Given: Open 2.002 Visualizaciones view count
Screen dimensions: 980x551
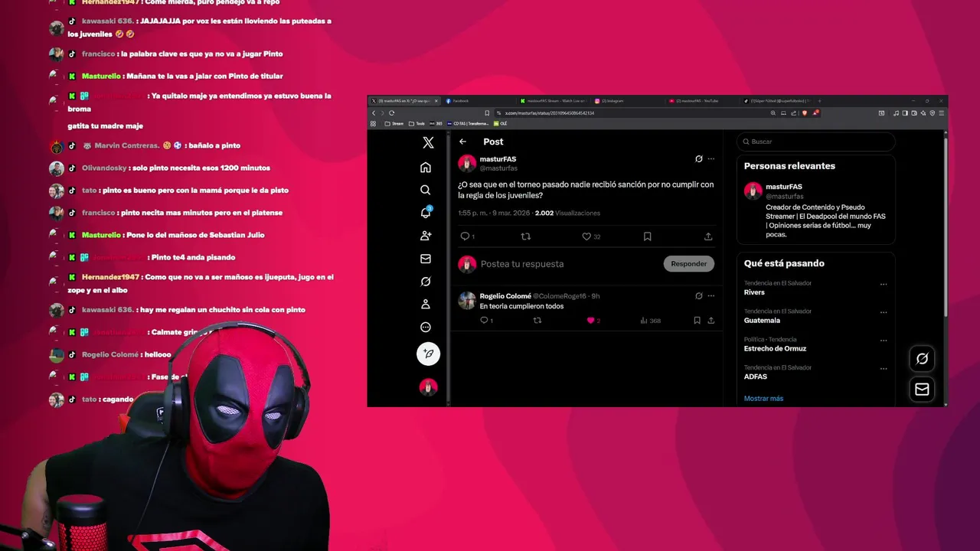Looking at the screenshot, I should point(567,214).
